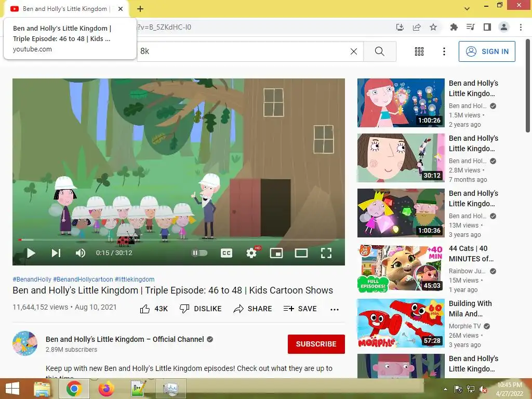
Task: Open the network tray icon
Action: coord(471,389)
